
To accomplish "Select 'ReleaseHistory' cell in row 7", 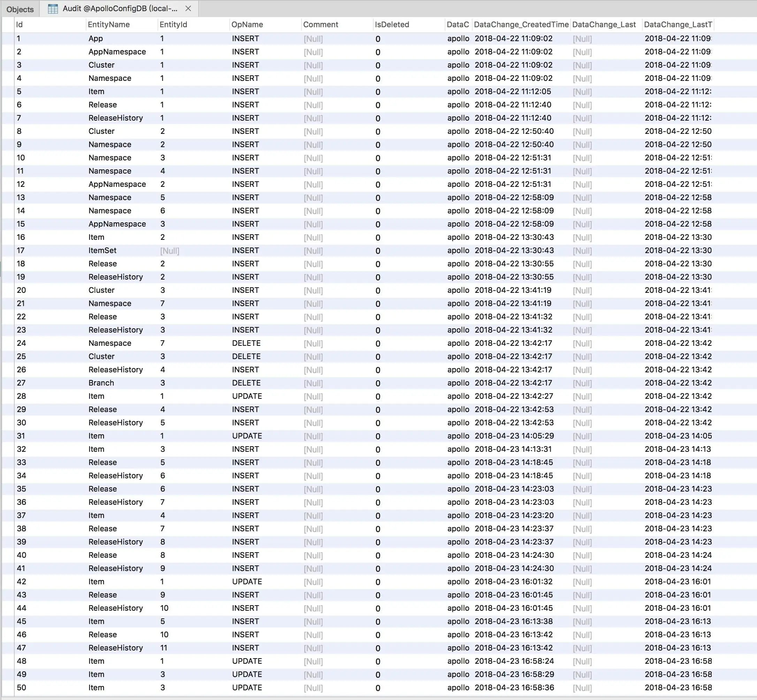I will (115, 118).
